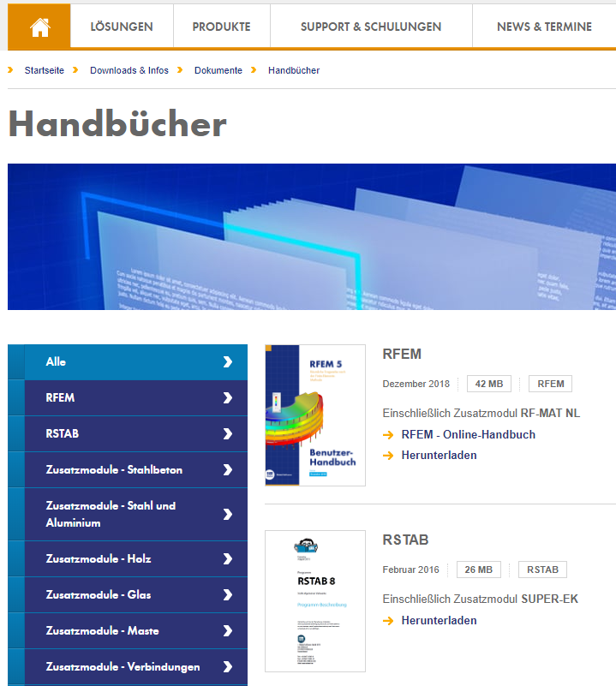Click the blue documents banner image

(x=312, y=236)
